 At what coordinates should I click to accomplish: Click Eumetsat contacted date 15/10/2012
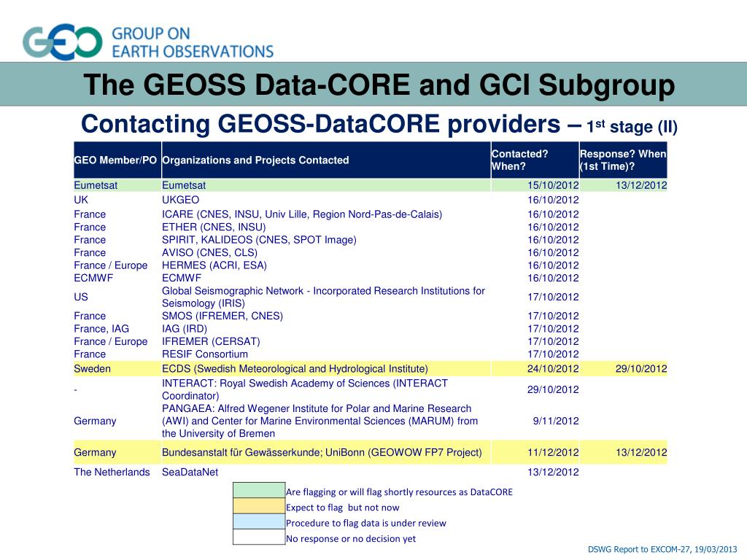click(553, 185)
